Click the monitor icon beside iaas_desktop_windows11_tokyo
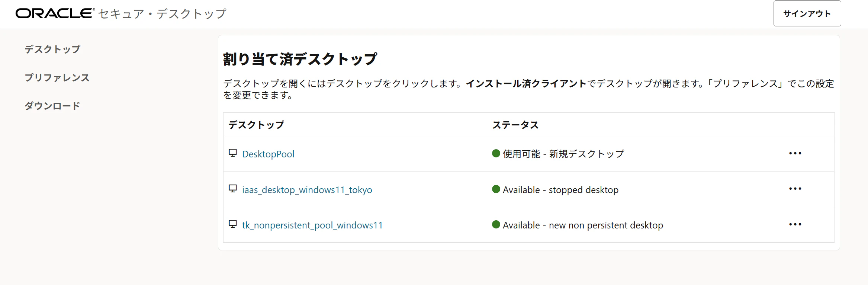Image resolution: width=868 pixels, height=285 pixels. (x=233, y=189)
